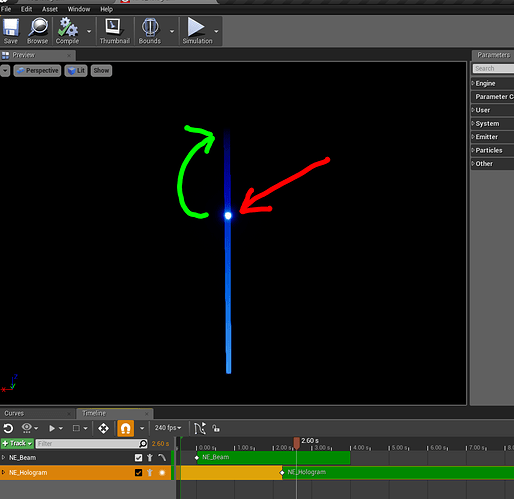Screen dimensions: 514x499
Task: Toggle the NE_Beam isolate pin icon
Action: [x=150, y=458]
